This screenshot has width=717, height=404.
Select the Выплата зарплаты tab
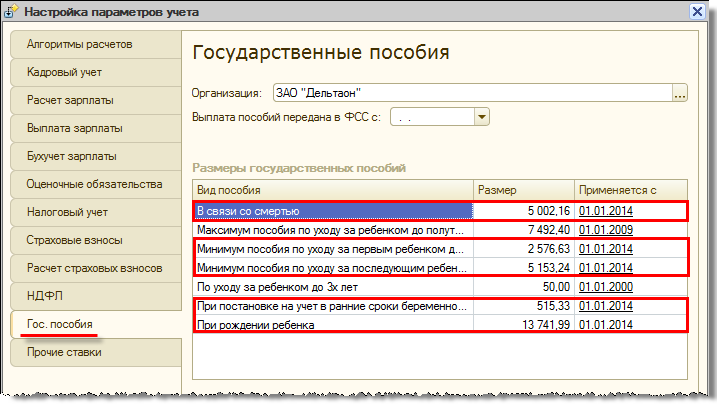[96, 128]
